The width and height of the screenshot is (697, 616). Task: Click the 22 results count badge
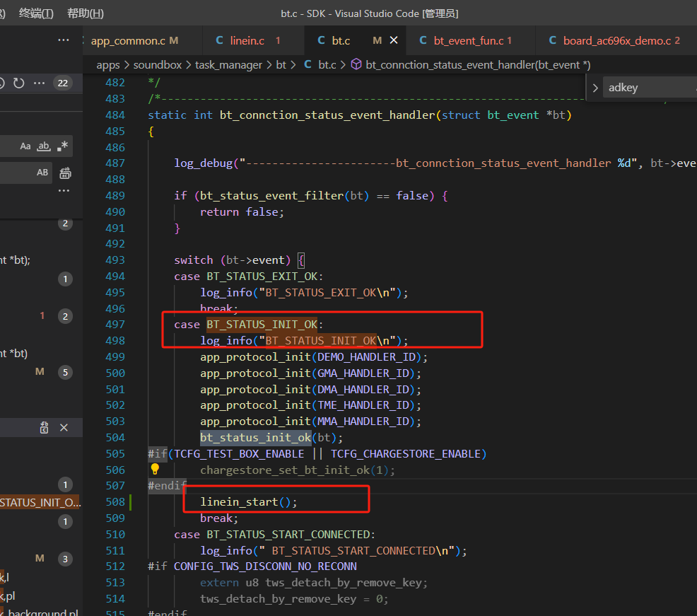pos(63,83)
